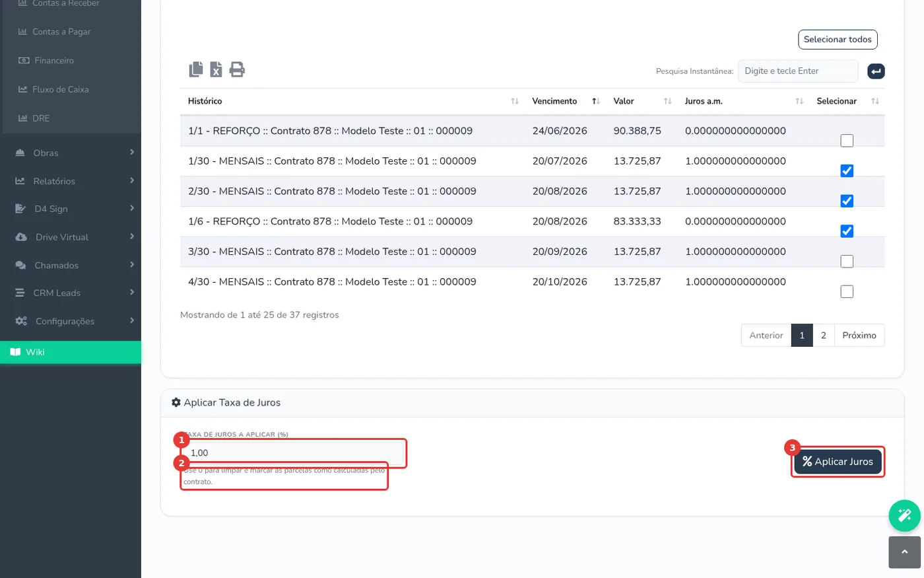Sort table by Valor column header
Viewport: 924px width, 578px height.
(642, 101)
